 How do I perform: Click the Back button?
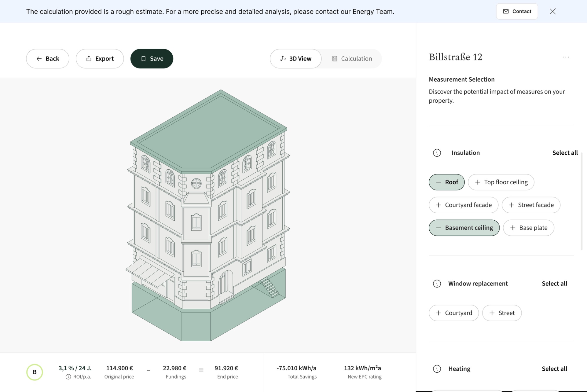coord(48,59)
